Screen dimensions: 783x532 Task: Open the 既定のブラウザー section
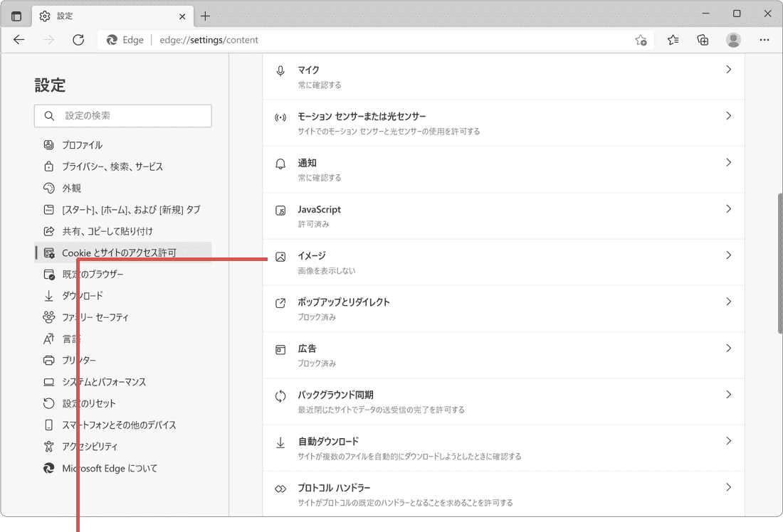107,274
